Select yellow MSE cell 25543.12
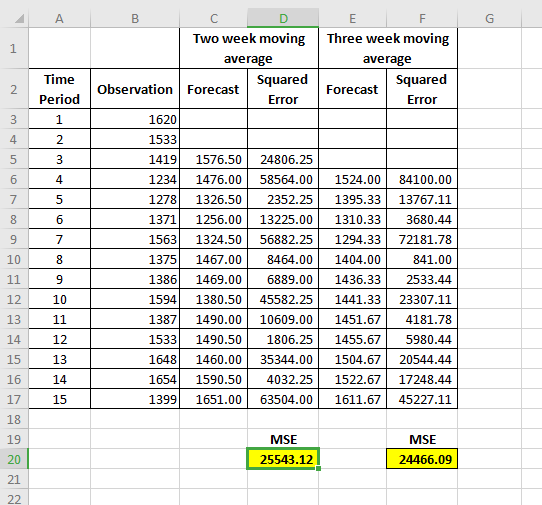 283,459
